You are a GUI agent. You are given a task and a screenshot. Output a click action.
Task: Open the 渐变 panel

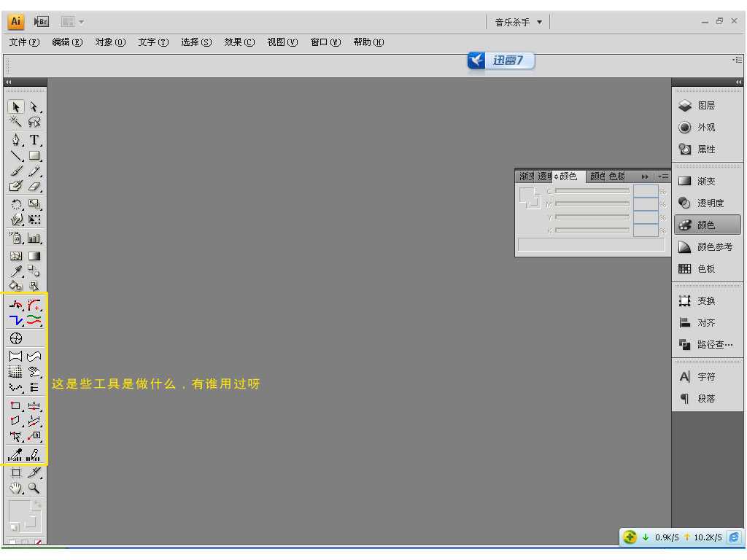click(707, 181)
